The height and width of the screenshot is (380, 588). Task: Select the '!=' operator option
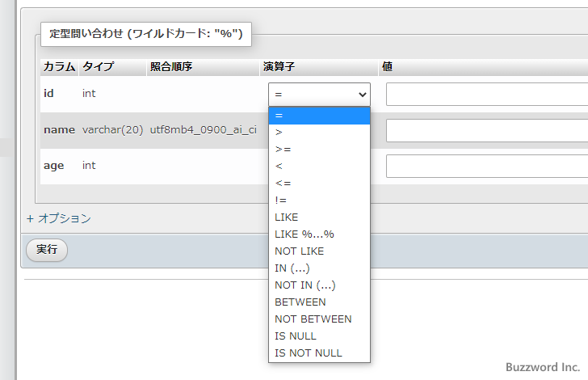pyautogui.click(x=319, y=201)
